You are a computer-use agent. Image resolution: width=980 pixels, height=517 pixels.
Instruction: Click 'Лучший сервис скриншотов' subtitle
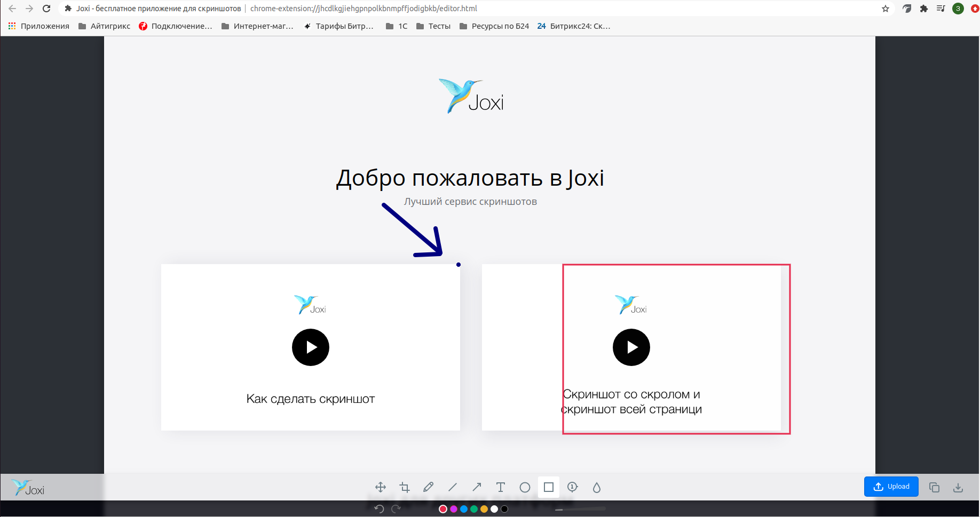pos(470,202)
